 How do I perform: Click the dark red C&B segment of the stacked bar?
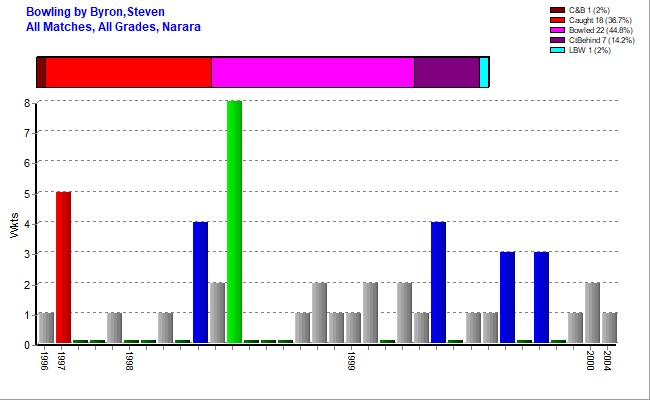(x=41, y=73)
